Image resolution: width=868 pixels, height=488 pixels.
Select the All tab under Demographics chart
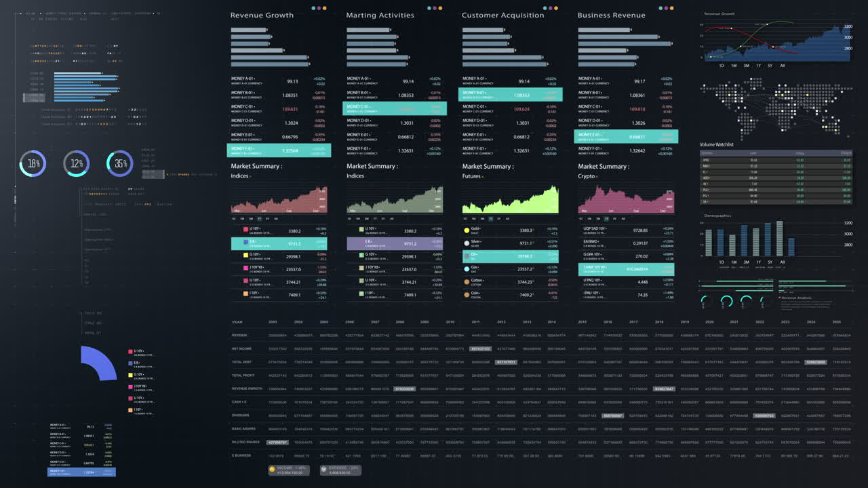click(782, 261)
